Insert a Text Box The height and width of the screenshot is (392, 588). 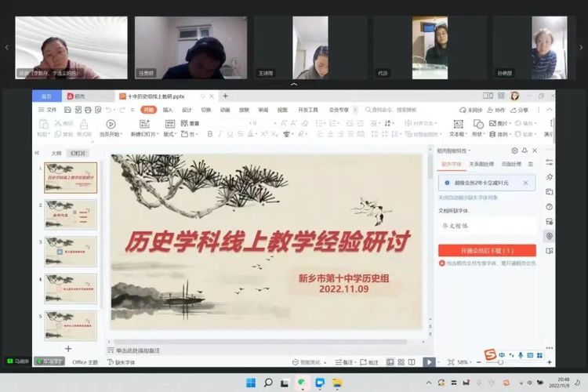(x=458, y=124)
